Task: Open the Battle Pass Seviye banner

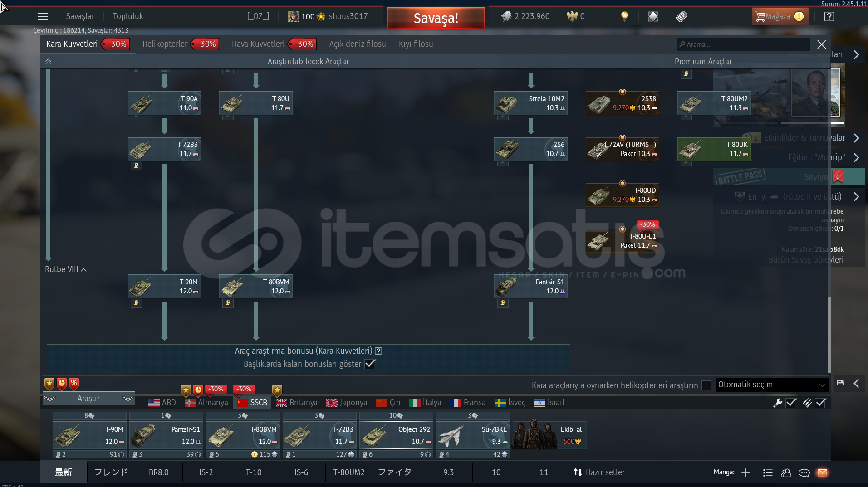Action: (788, 177)
